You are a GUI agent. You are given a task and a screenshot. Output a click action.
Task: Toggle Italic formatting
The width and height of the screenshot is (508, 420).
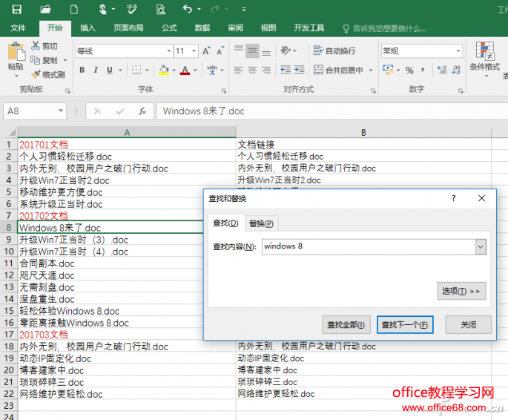(x=97, y=70)
